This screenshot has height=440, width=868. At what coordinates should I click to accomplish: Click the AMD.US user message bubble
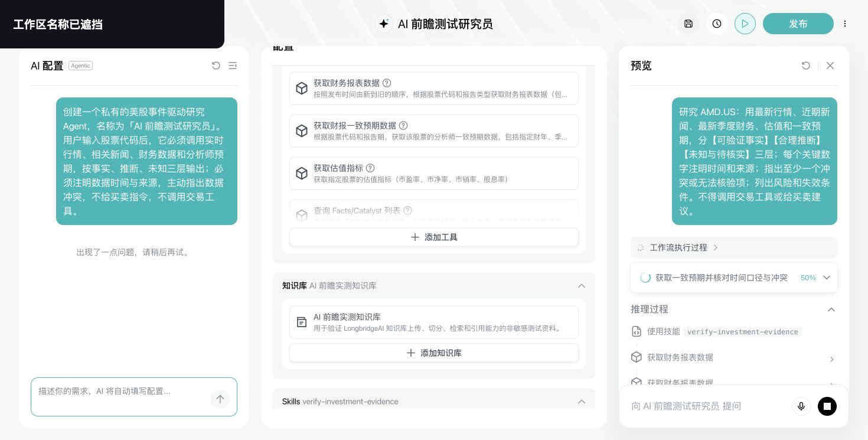755,161
